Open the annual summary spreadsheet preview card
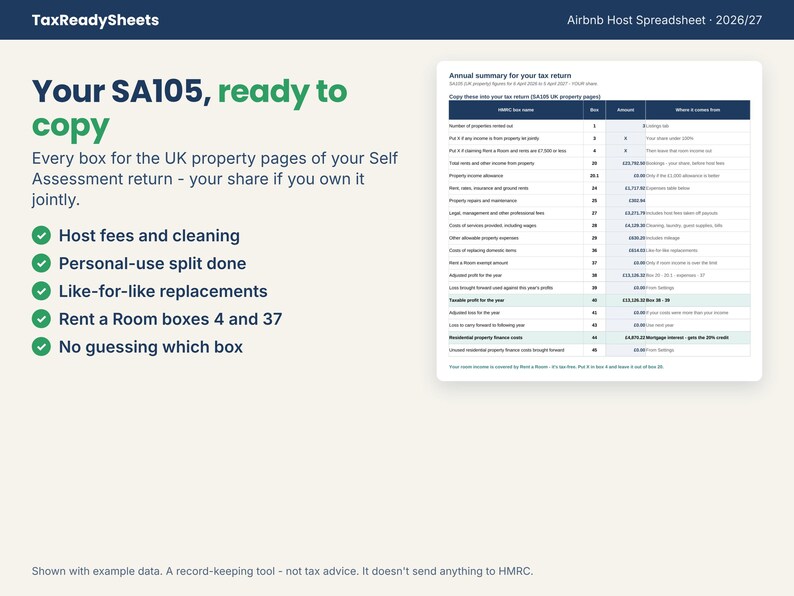794x596 pixels. (x=599, y=221)
